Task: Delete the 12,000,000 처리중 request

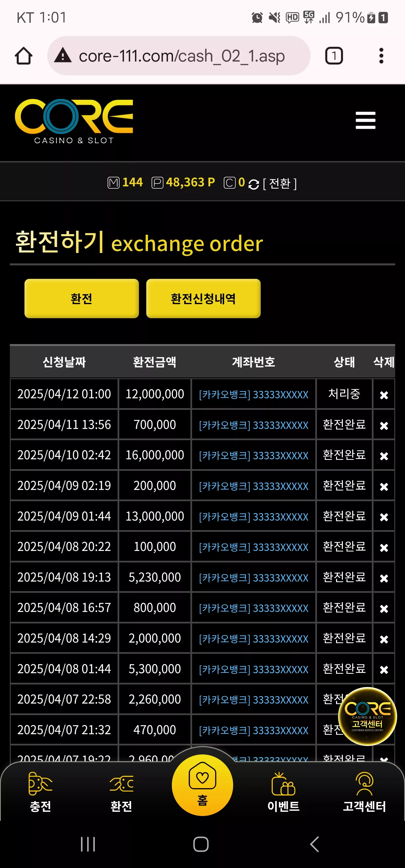Action: click(x=384, y=395)
